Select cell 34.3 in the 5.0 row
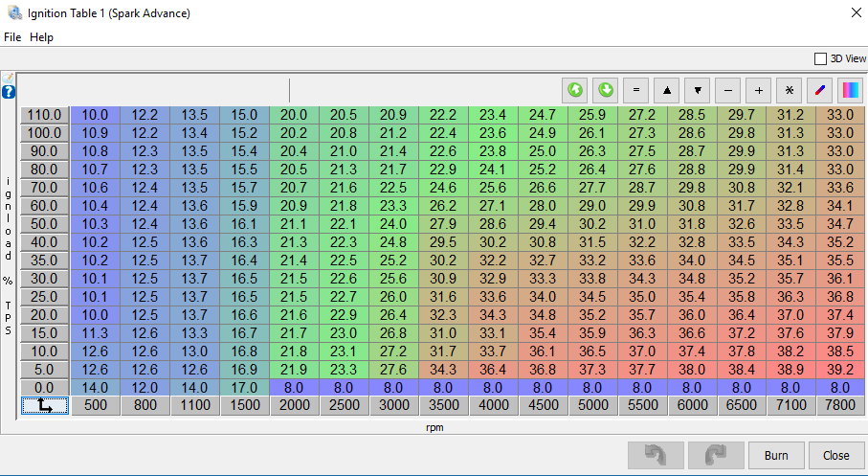Image resolution: width=868 pixels, height=476 pixels. click(x=443, y=370)
